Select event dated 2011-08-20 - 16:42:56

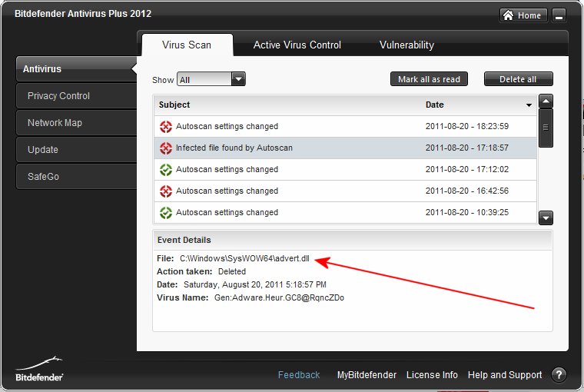pyautogui.click(x=345, y=191)
